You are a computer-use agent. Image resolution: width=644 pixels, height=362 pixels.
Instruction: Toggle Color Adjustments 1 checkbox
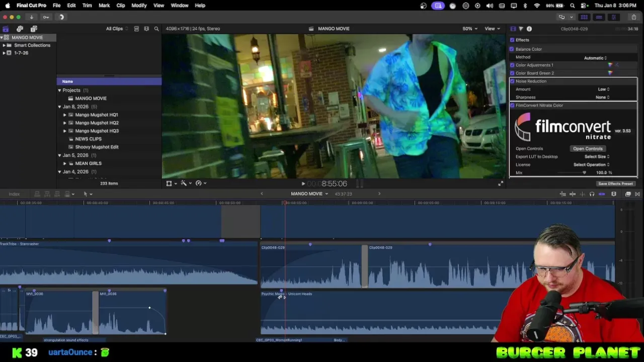click(x=512, y=65)
